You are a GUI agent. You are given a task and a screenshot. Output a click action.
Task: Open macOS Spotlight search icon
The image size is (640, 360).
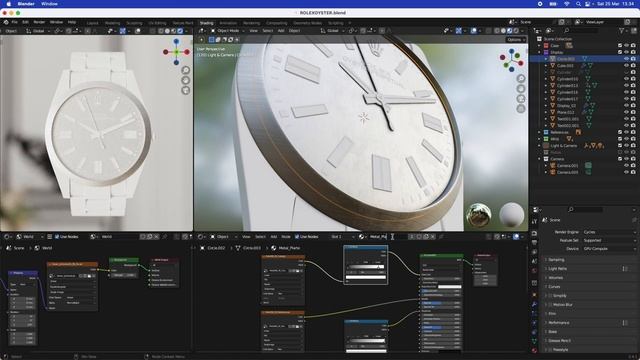pyautogui.click(x=578, y=4)
